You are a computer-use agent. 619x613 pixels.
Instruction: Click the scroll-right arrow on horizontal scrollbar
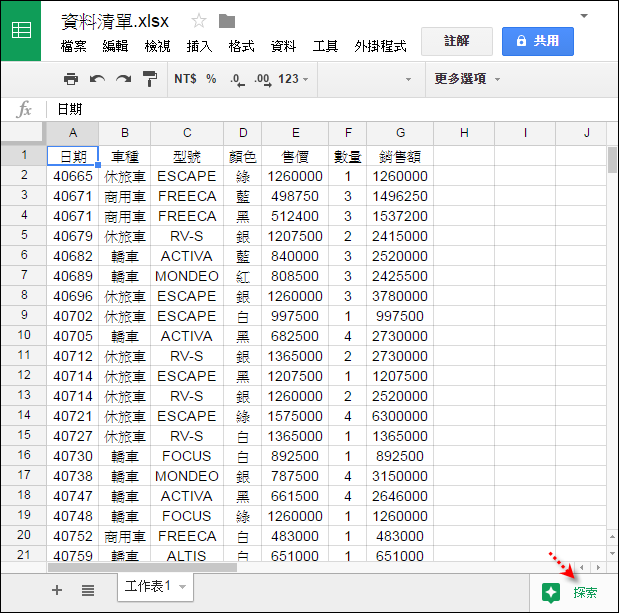(x=598, y=568)
